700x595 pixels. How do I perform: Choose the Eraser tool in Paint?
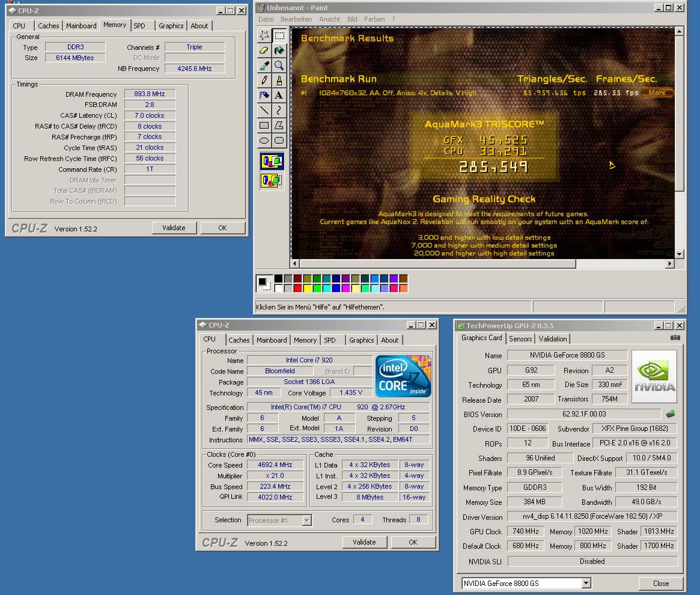tap(264, 50)
